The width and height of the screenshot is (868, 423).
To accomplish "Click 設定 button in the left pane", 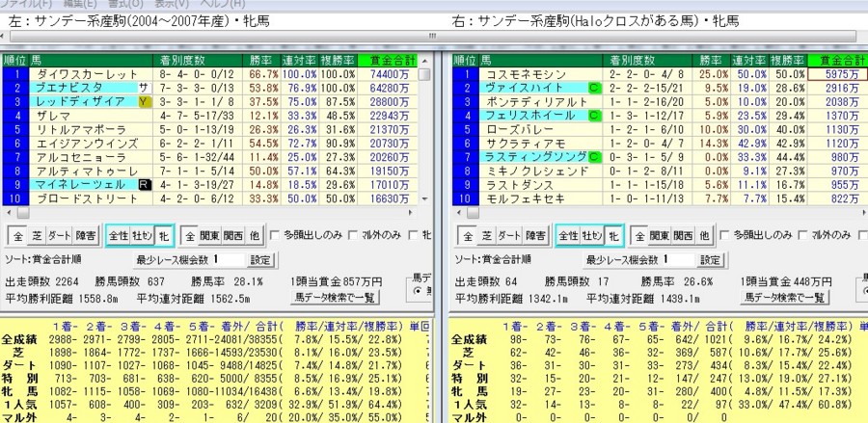I will 260,260.
